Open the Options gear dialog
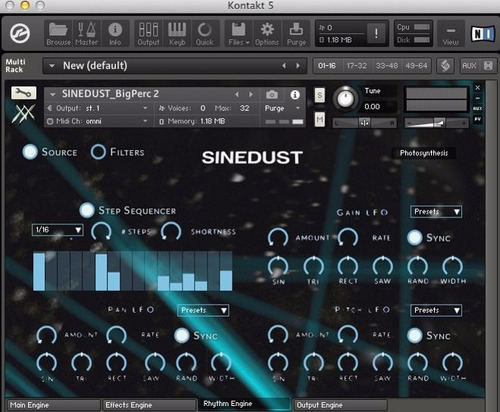Screen dimensions: 500x412 267,34
